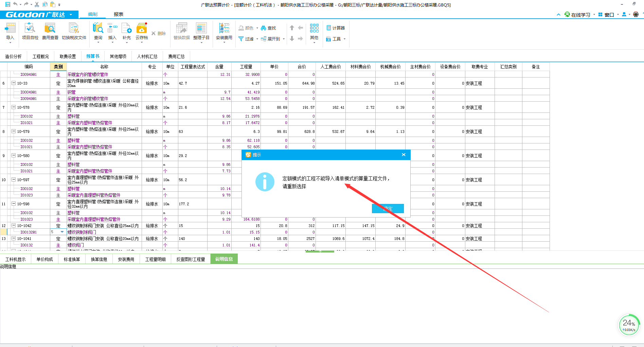
Task: Open the 其他增项 tab
Action: pos(118,56)
